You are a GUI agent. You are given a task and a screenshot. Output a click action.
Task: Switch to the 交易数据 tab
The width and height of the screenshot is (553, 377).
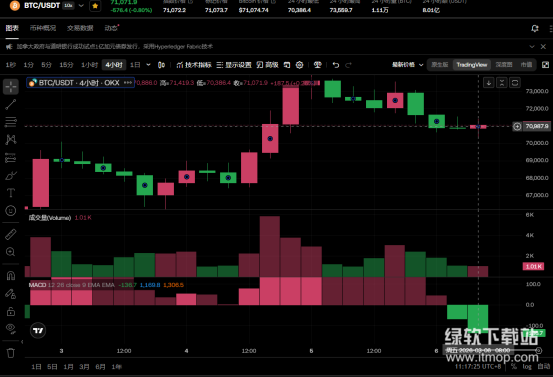(80, 28)
